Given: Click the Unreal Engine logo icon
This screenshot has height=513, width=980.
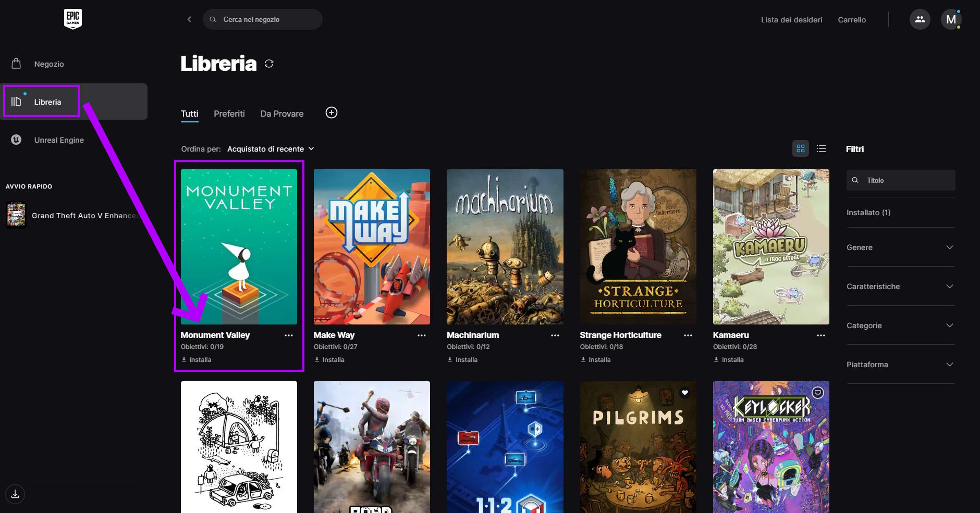Looking at the screenshot, I should 16,140.
